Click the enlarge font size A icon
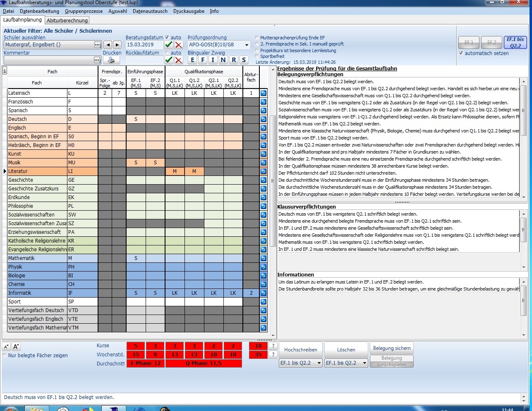 click(x=16, y=347)
